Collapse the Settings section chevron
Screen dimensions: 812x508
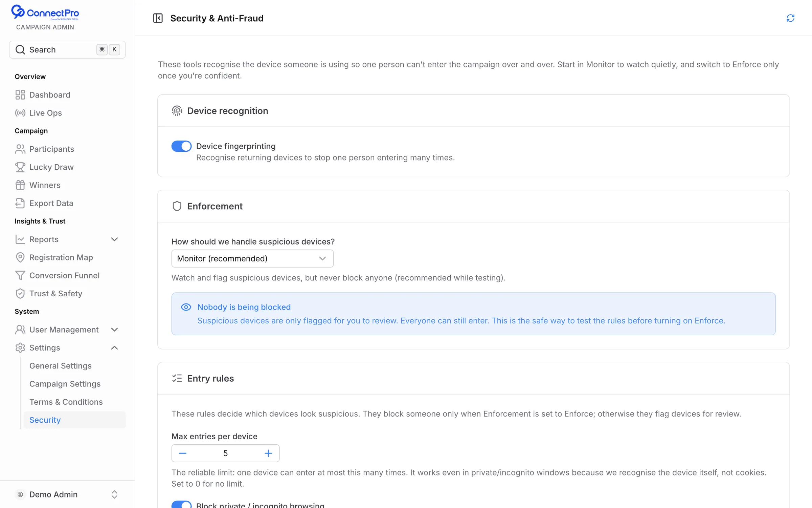[114, 348]
